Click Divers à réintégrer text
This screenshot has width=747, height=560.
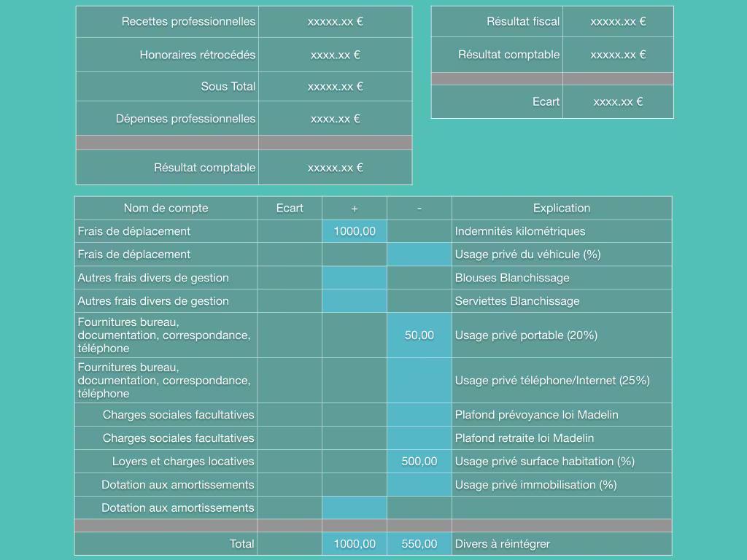pyautogui.click(x=502, y=544)
